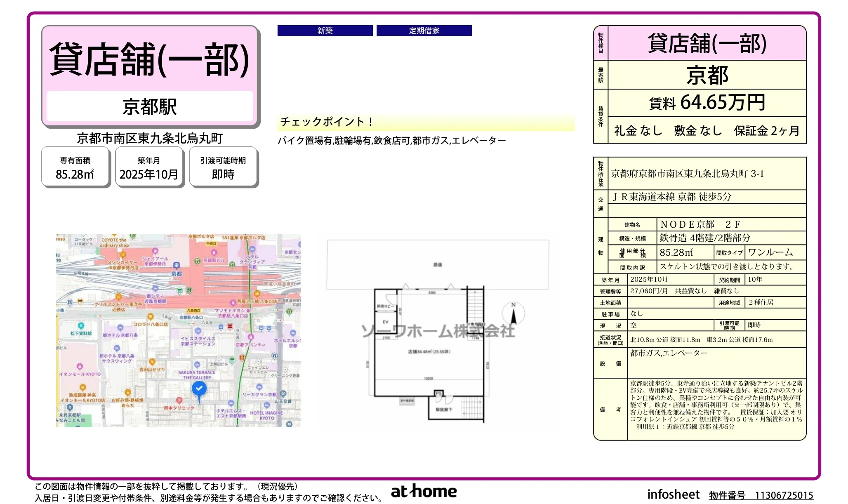Select the blue checkmark pin marking the property location
This screenshot has width=848, height=504.
click(200, 389)
